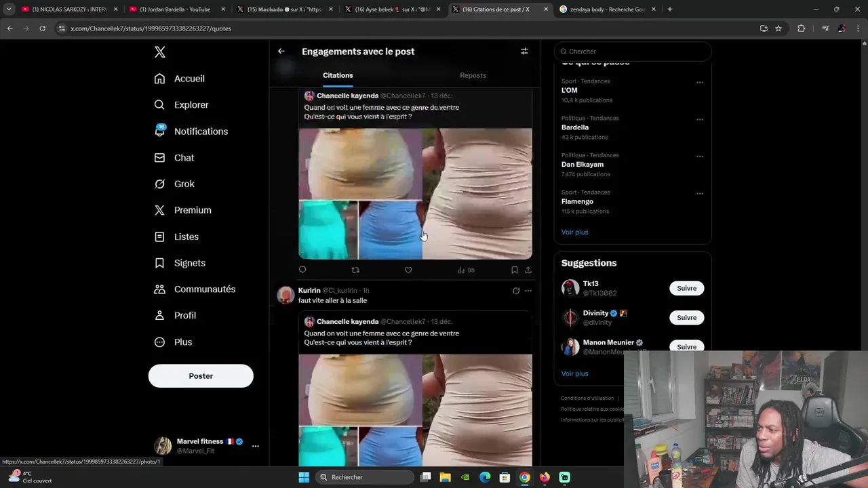The image size is (868, 488).
Task: Follow Divinity with Suivre button
Action: tap(686, 317)
